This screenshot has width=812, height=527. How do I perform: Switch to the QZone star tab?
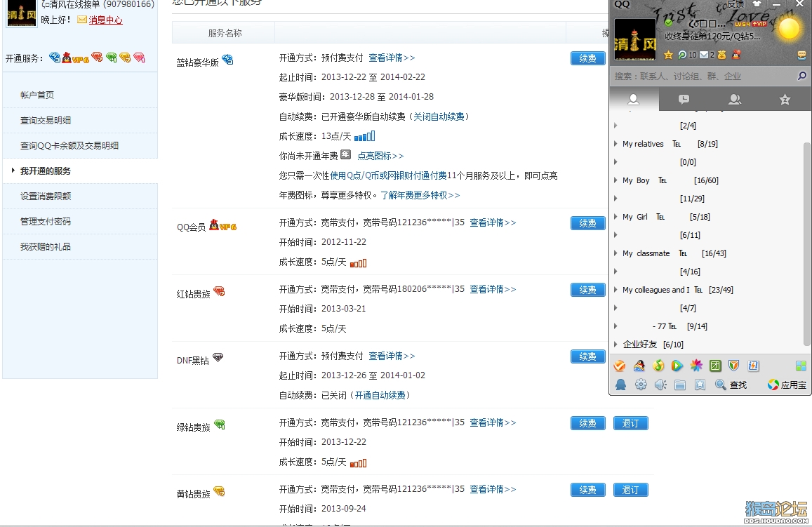pos(785,99)
